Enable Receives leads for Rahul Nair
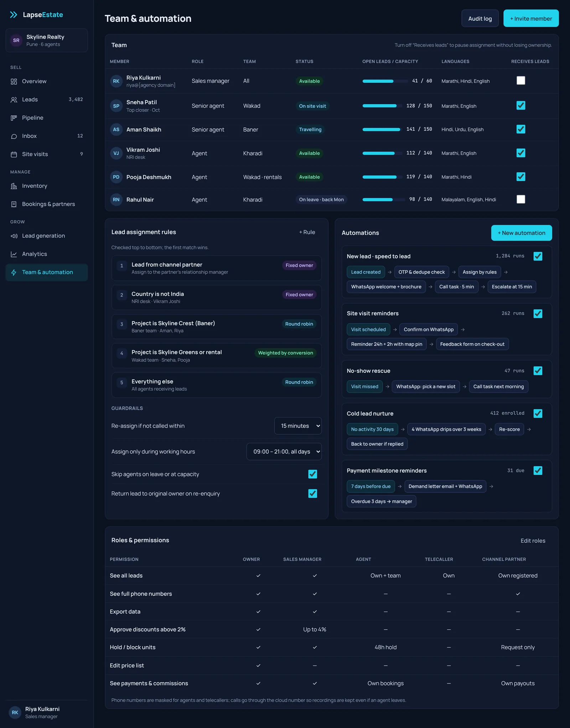570x728 pixels. 521,199
